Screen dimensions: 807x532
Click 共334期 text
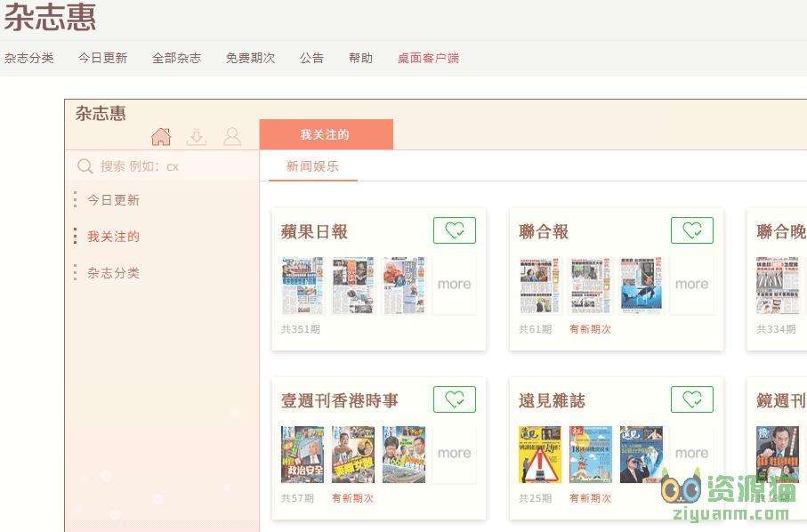click(x=776, y=329)
